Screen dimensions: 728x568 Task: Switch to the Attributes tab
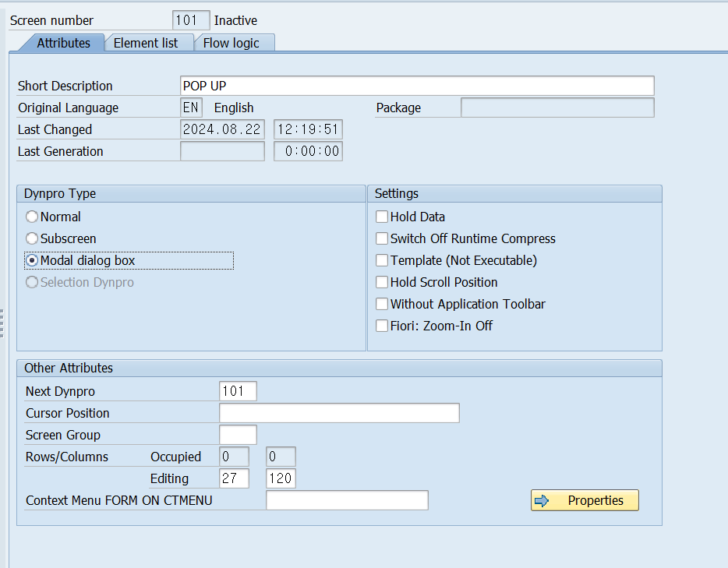click(63, 43)
